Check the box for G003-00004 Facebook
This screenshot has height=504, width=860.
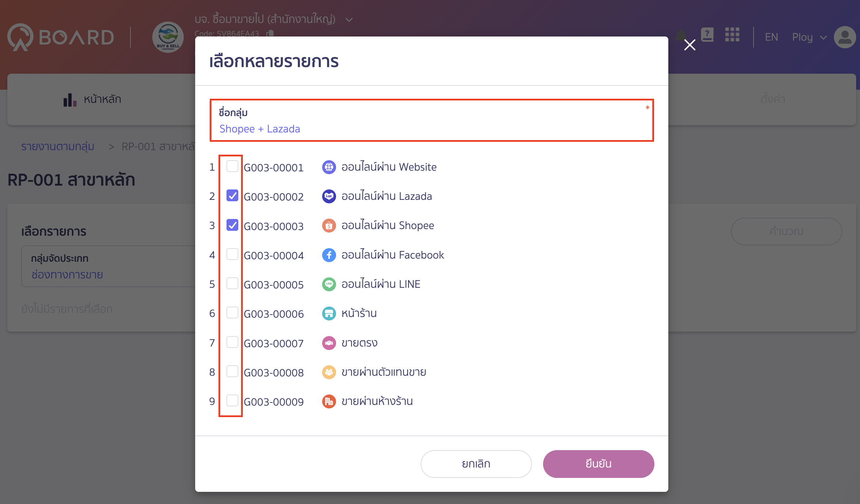click(232, 254)
